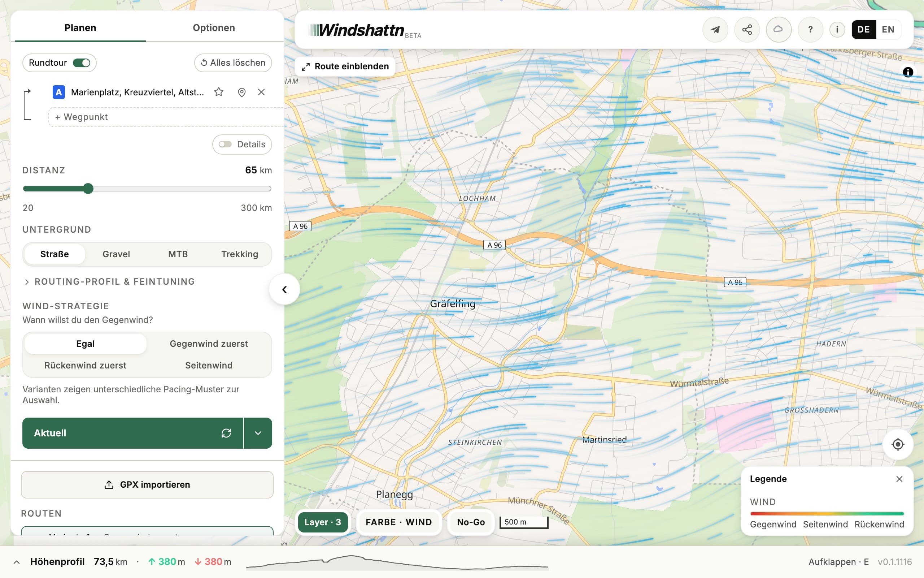Click the wind color gradient in Legende
The width and height of the screenshot is (924, 578).
(x=827, y=513)
